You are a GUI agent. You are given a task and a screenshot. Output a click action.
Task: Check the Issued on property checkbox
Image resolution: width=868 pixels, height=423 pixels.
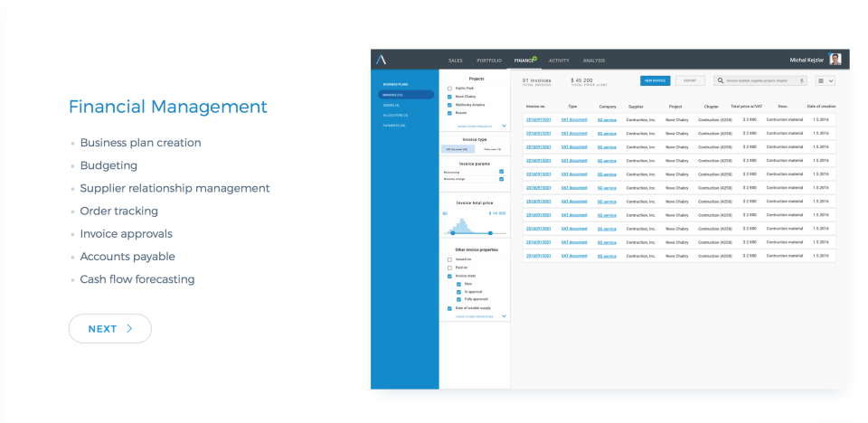coord(449,259)
